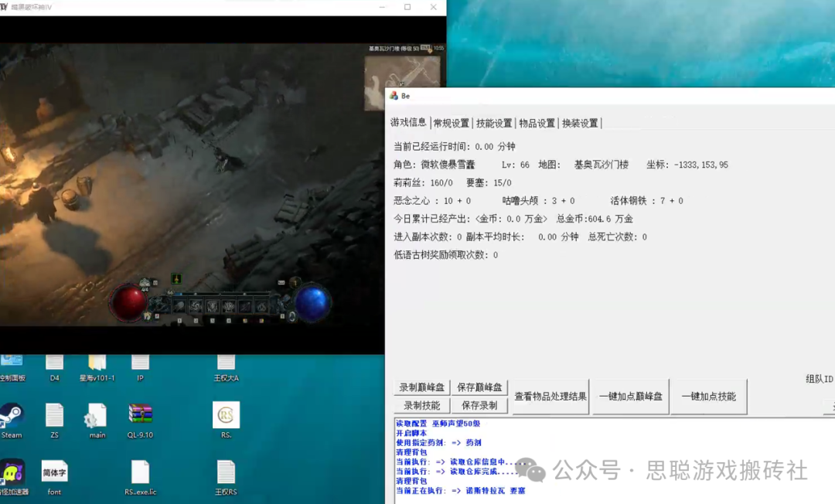The height and width of the screenshot is (504, 835).
Task: Switch to the 常规设置 tab
Action: click(451, 123)
